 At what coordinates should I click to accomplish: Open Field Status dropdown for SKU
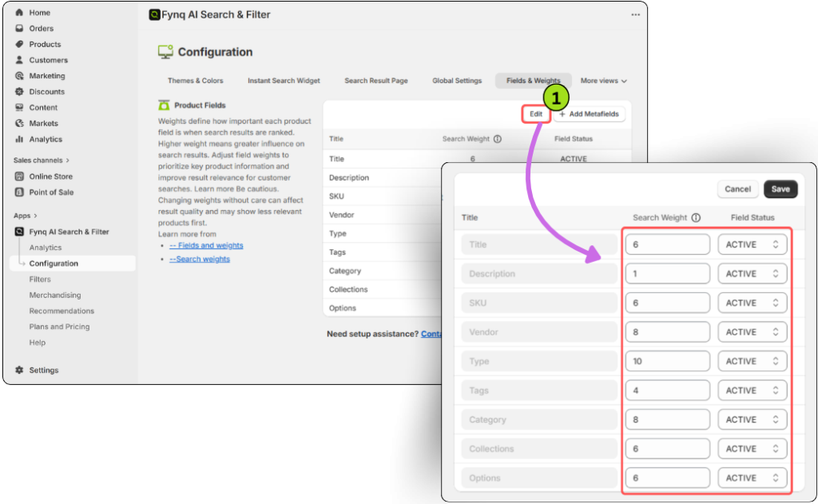752,304
